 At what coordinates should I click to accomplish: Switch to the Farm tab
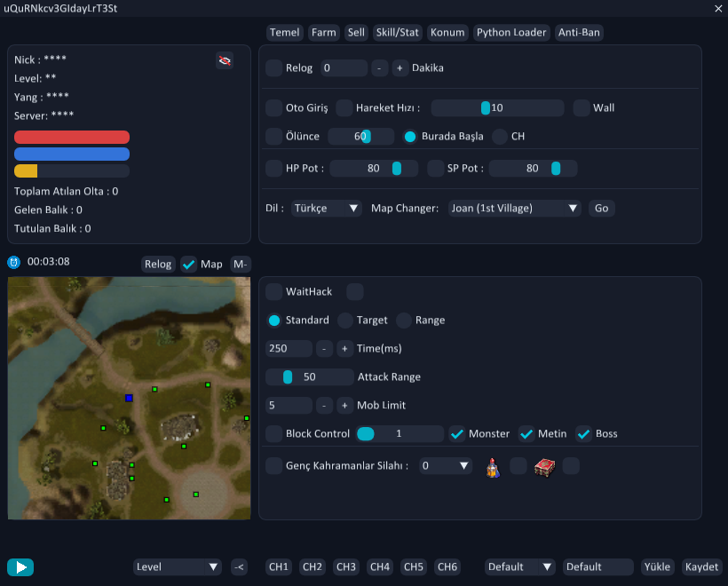(324, 33)
